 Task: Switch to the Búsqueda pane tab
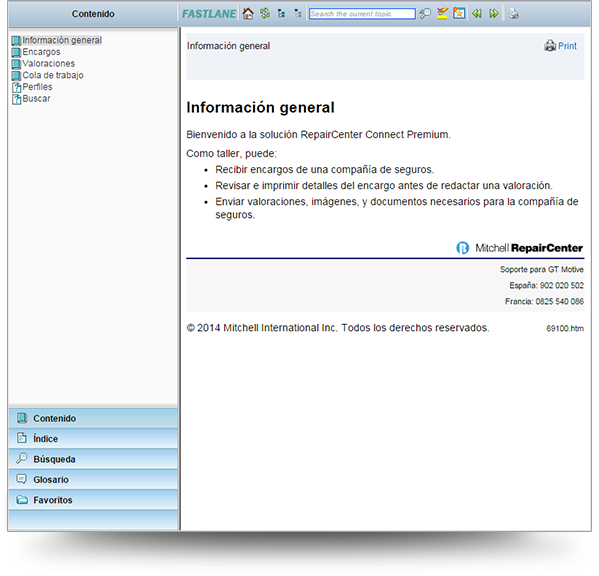(x=93, y=459)
